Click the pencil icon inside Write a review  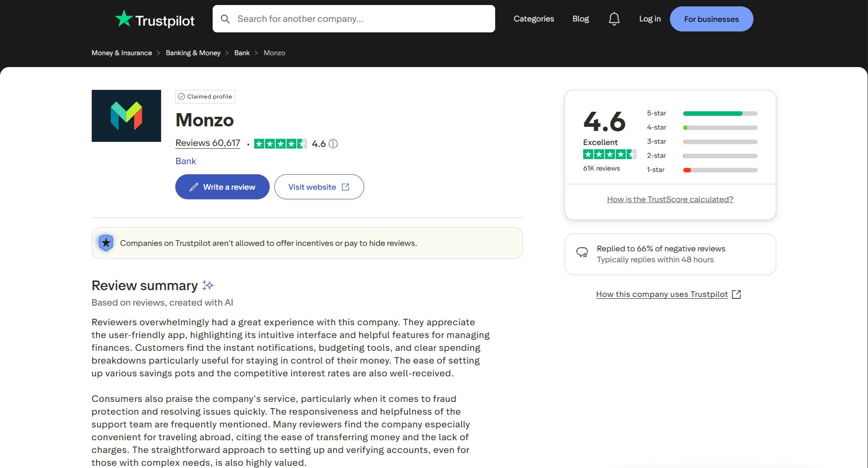point(193,187)
